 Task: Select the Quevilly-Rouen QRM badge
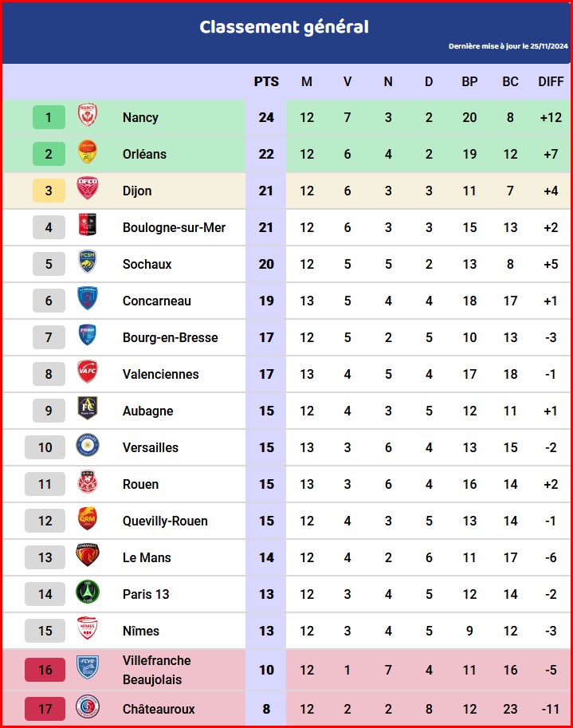(87, 518)
